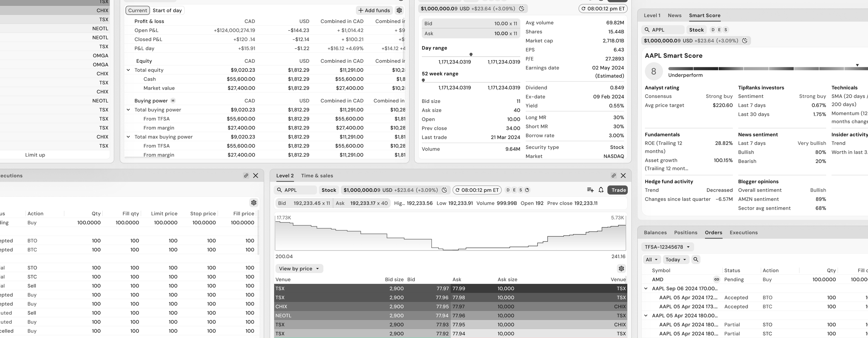Screen dimensions: 868x338
Task: Add symbol to watchlist in Level 2 panel
Action: [590, 190]
